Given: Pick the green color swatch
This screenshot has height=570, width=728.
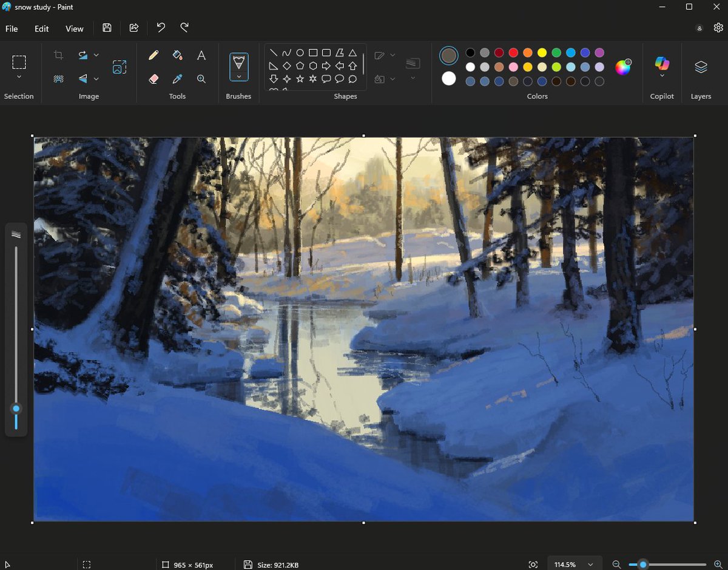Looking at the screenshot, I should (556, 53).
